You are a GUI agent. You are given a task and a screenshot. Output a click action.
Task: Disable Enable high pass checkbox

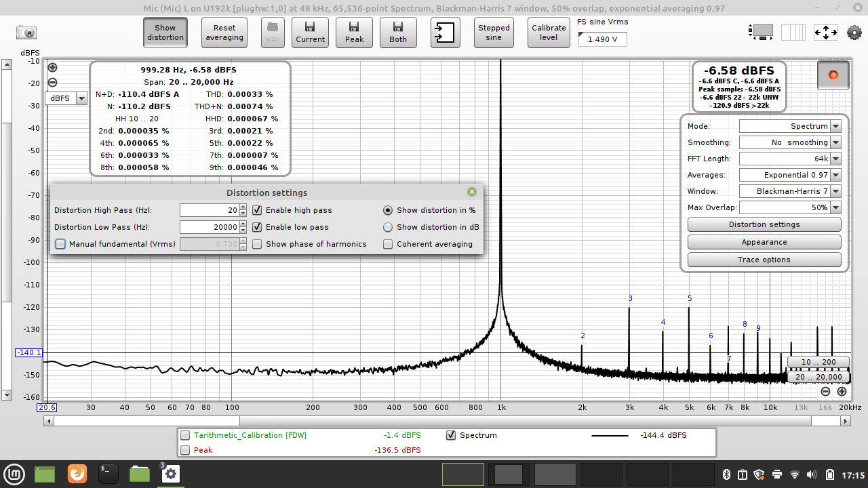(x=257, y=210)
